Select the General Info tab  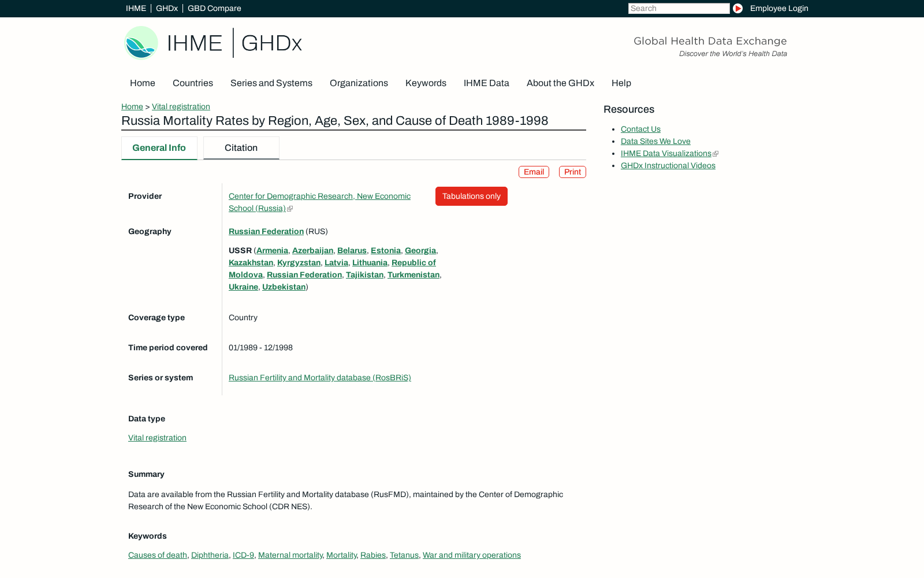159,148
